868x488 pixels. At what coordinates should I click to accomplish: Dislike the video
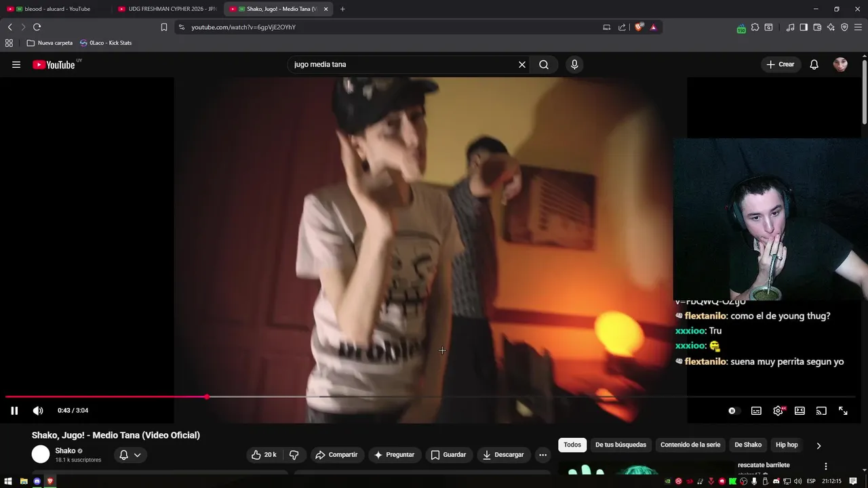coord(294,455)
